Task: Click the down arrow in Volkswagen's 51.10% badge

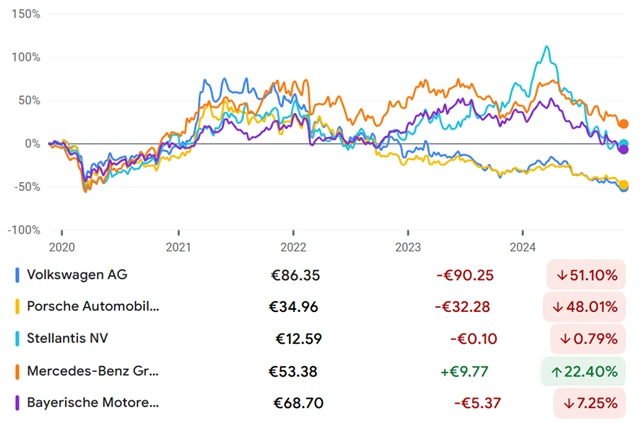Action: click(561, 274)
